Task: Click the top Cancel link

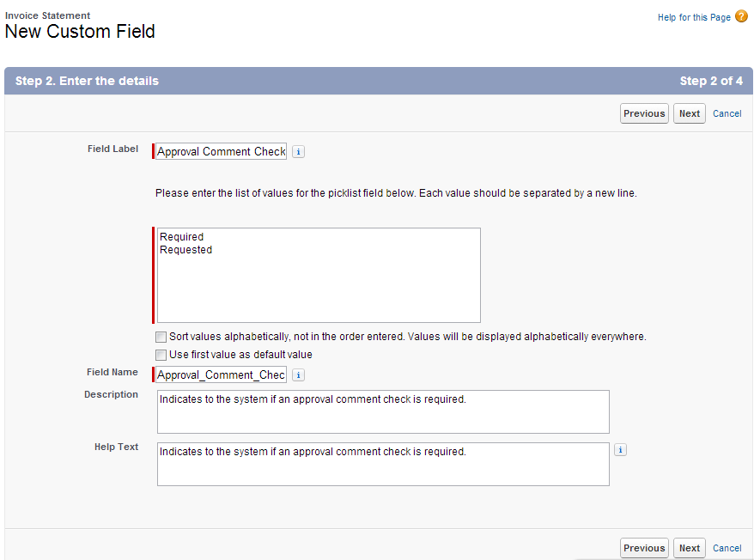Action: [727, 113]
